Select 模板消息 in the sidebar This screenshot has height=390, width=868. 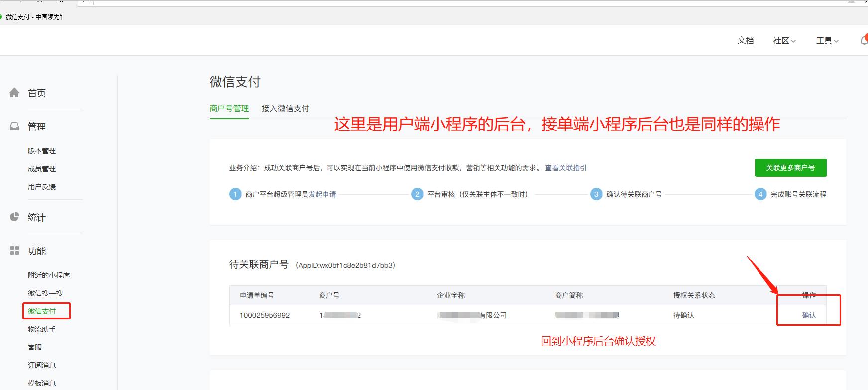click(42, 383)
